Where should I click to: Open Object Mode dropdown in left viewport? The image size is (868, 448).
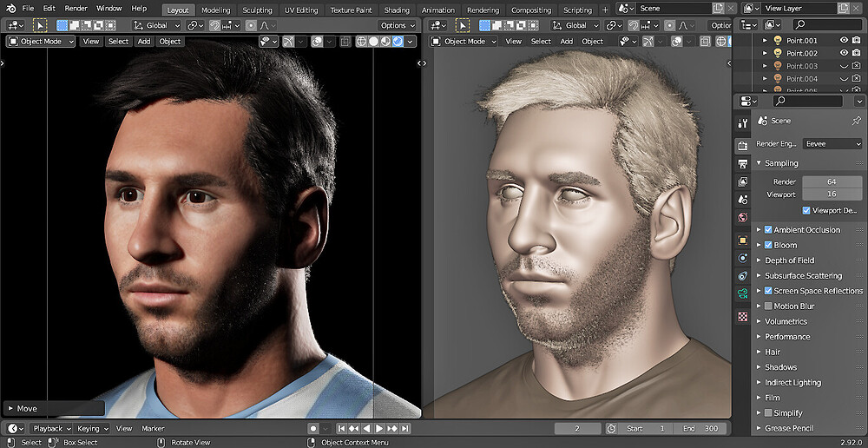point(41,42)
